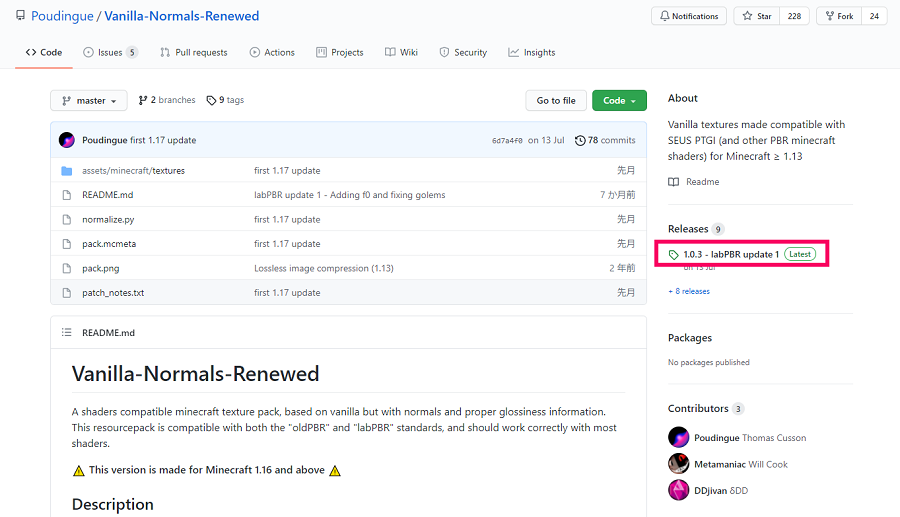Switch to the Issues tab
The width and height of the screenshot is (900, 517).
pos(110,52)
